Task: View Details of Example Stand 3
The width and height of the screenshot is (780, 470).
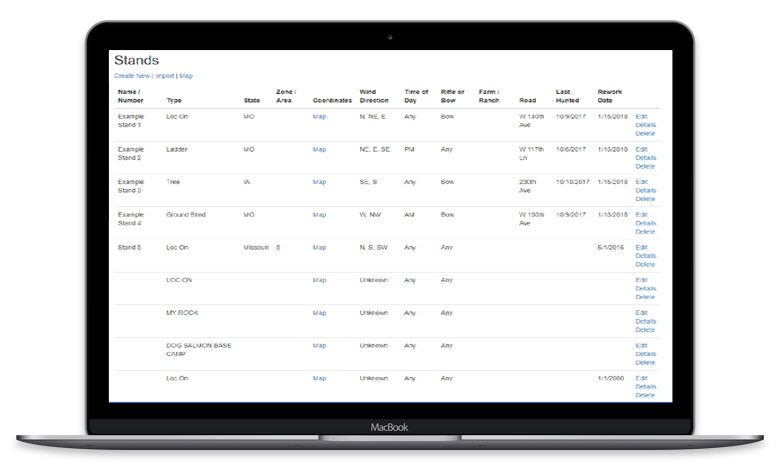Action: [x=646, y=190]
